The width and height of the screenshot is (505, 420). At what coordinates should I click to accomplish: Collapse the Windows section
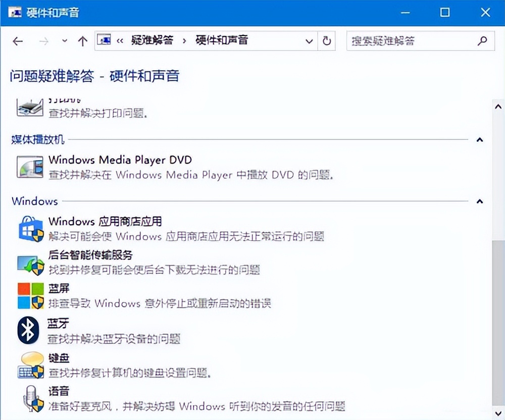coord(480,201)
